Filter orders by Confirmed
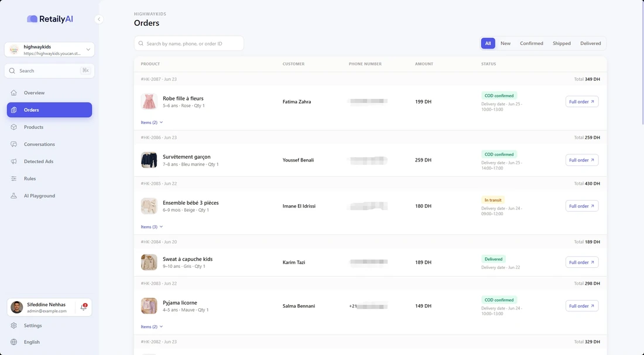 pyautogui.click(x=532, y=43)
